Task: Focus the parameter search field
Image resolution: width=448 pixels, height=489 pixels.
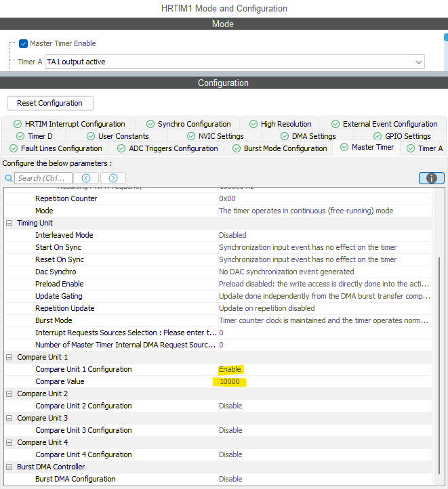Action: click(x=43, y=178)
